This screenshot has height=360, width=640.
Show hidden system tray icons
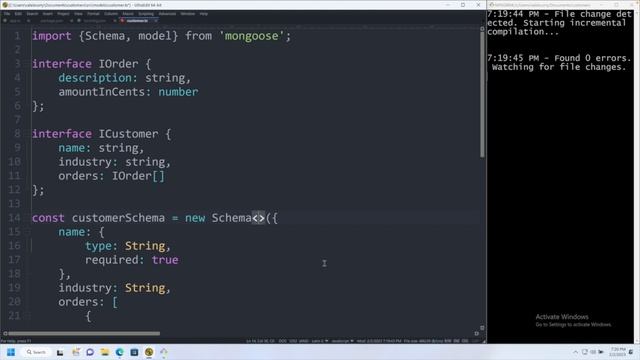point(576,352)
